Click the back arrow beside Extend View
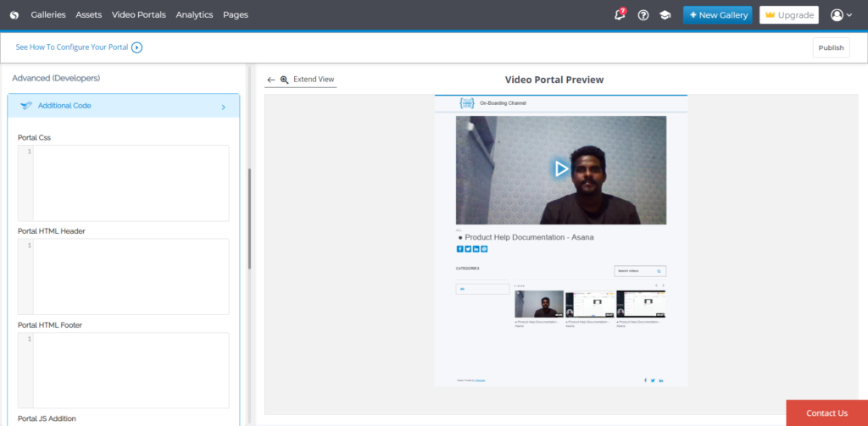Viewport: 868px width, 426px height. pyautogui.click(x=271, y=80)
